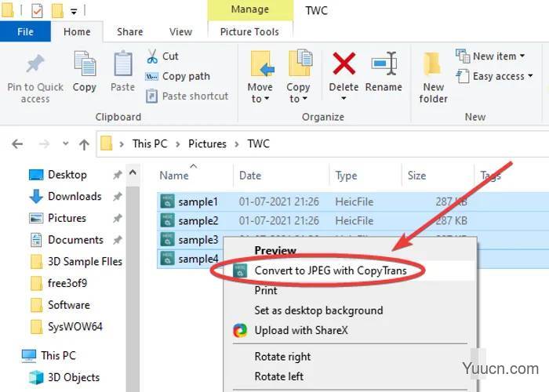The width and height of the screenshot is (549, 392).
Task: Click the HEIC file icon of sample2
Action: point(167,220)
